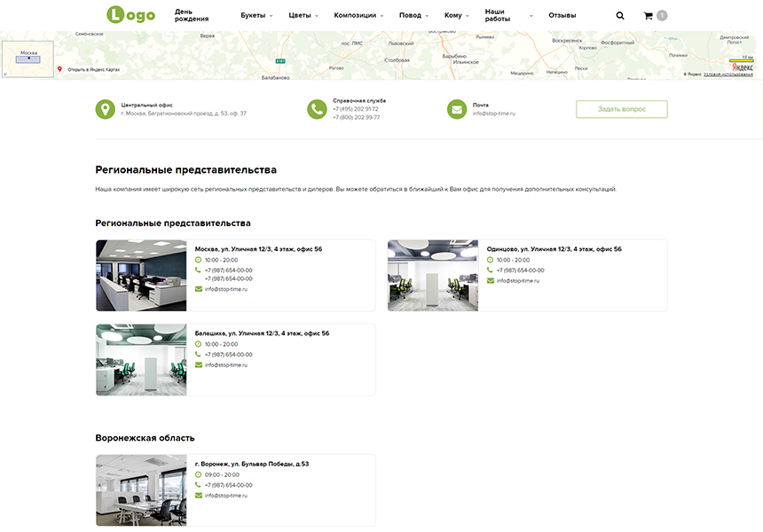
Task: Open the shopping cart icon
Action: 648,15
